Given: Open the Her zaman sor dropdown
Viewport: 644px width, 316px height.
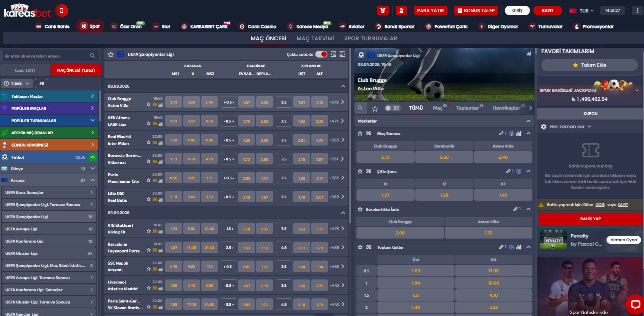Looking at the screenshot, I should pos(571,127).
